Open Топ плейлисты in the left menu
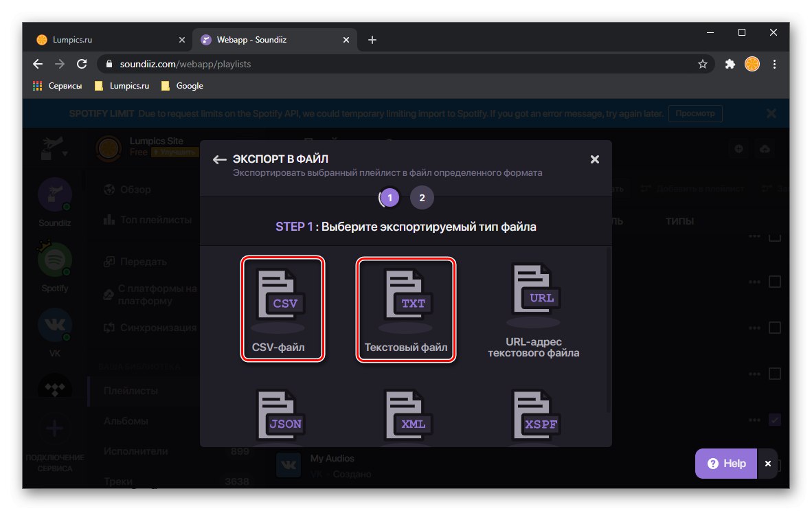The image size is (812, 511). 147,220
